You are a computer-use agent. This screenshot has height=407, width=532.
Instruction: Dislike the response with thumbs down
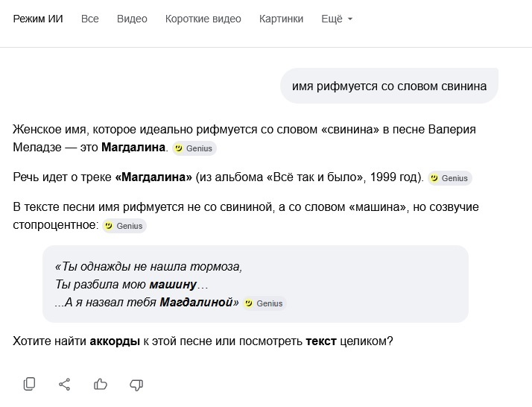click(136, 385)
